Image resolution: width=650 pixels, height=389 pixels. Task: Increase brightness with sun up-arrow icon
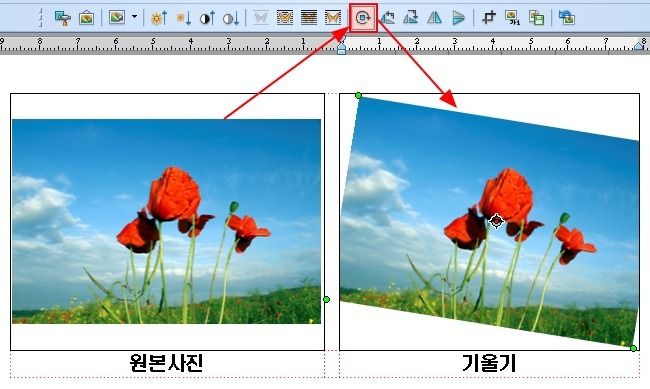point(159,18)
